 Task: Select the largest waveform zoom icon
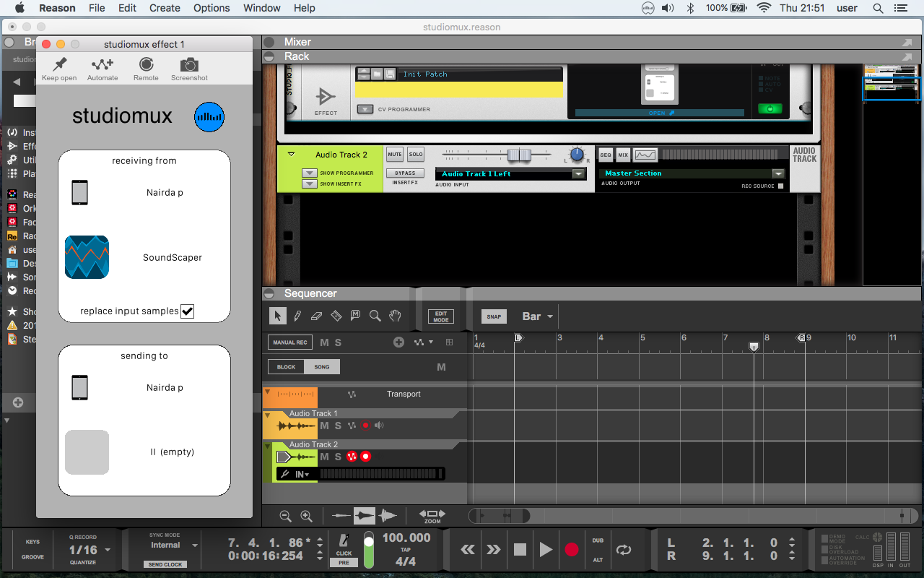(x=388, y=516)
